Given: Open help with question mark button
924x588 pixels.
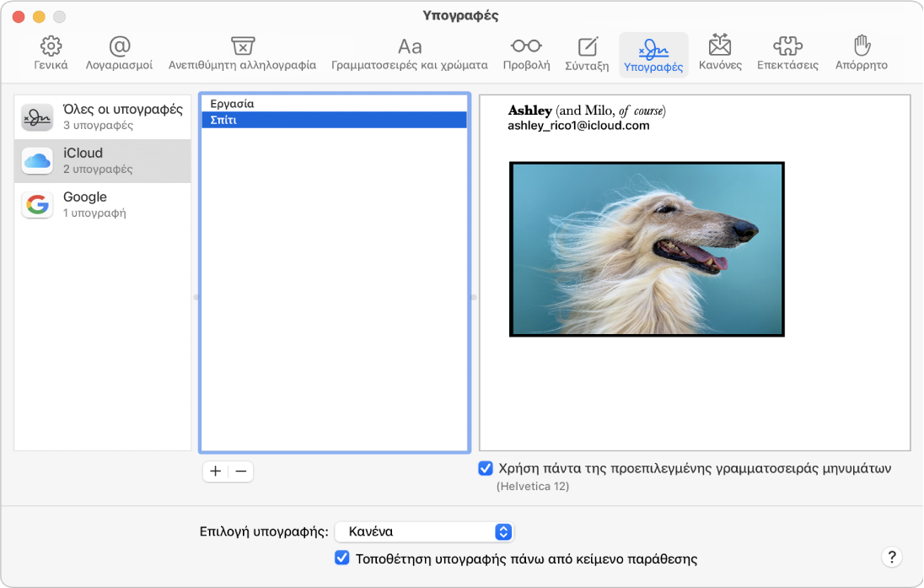Looking at the screenshot, I should point(892,557).
